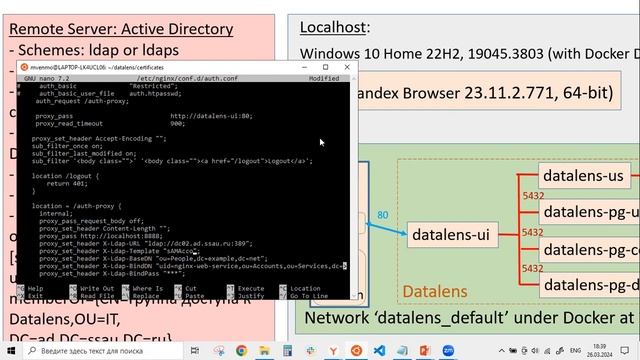The image size is (640, 360).
Task: Click the nano Execute shortcut
Action: [246, 289]
